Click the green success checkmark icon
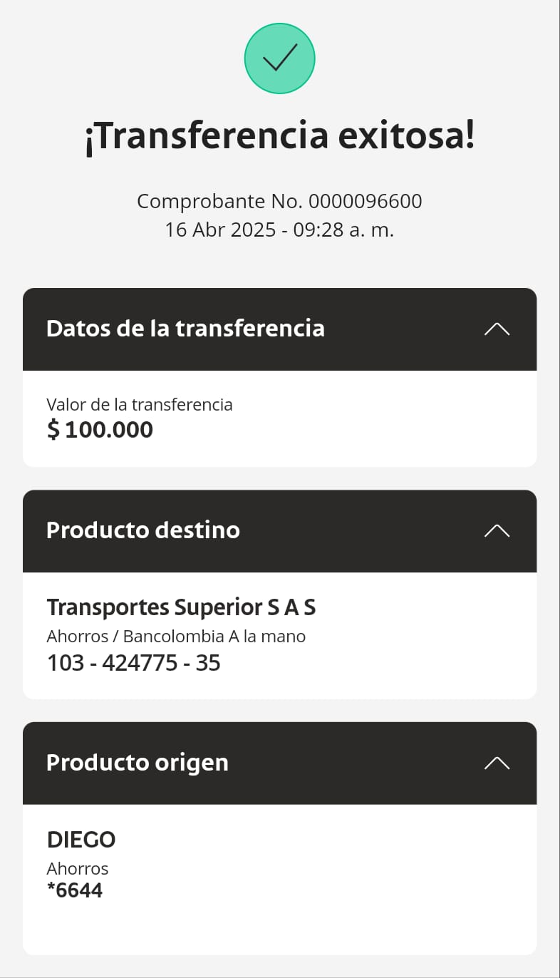The width and height of the screenshot is (560, 978). (x=279, y=58)
